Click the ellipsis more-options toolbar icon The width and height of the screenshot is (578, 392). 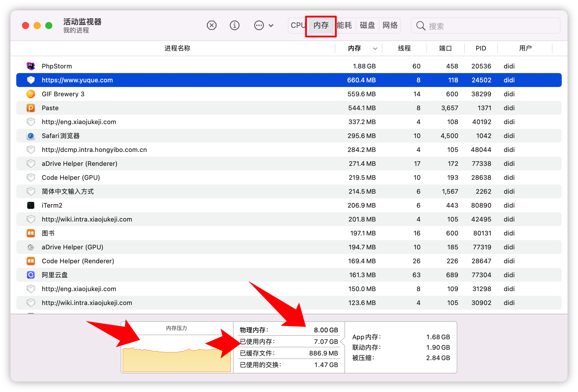(x=259, y=26)
